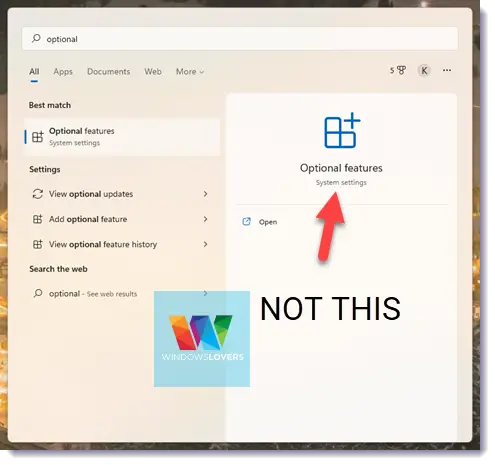
Task: Open the K user account avatar
Action: point(424,70)
